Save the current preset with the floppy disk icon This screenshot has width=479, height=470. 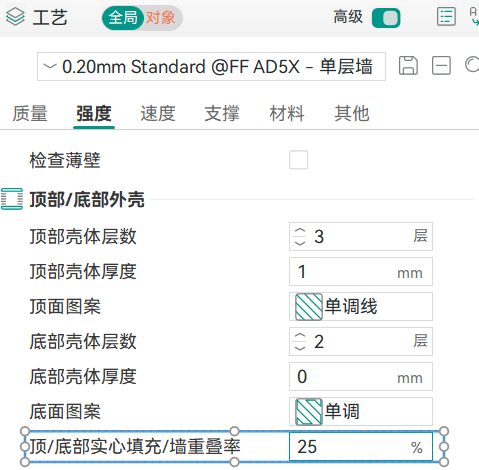coord(408,65)
